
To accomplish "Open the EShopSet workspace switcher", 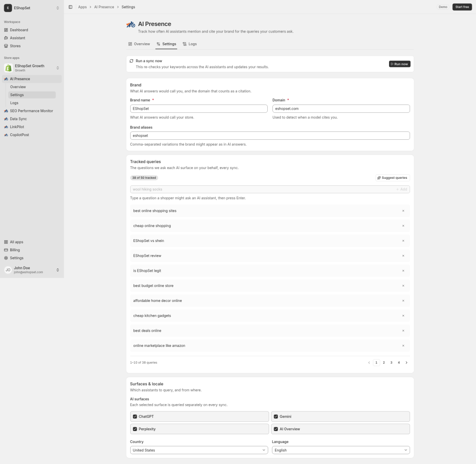I will (x=32, y=8).
